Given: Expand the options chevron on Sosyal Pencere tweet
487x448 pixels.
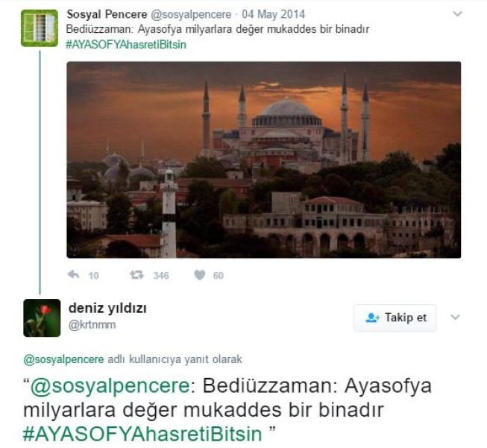Looking at the screenshot, I should (457, 13).
